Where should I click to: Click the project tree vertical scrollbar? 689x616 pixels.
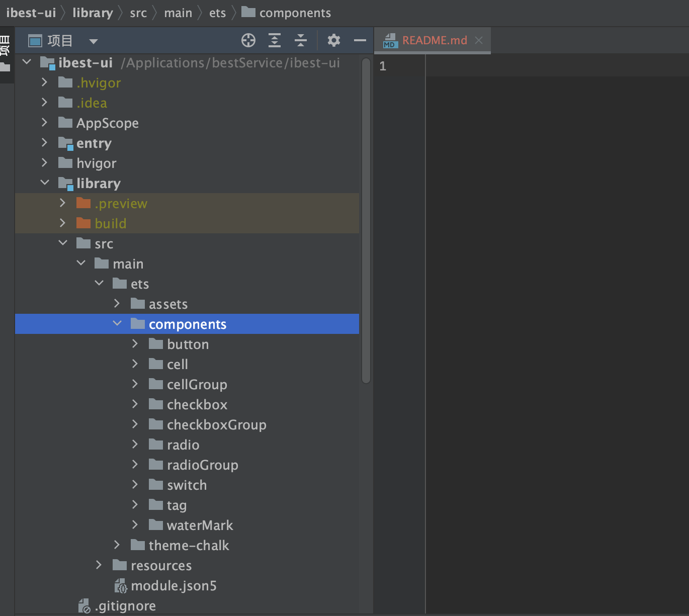366,221
